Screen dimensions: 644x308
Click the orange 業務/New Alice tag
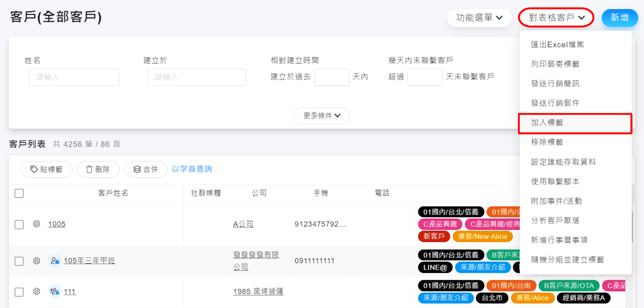483,236
